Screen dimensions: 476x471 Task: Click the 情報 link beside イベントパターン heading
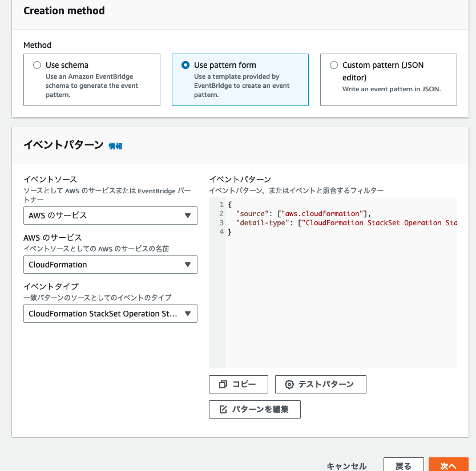pyautogui.click(x=115, y=146)
